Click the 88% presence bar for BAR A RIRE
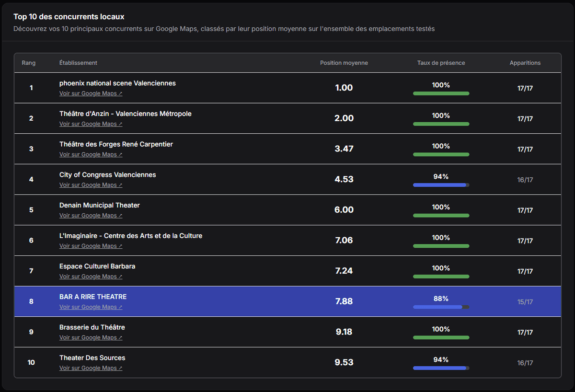 click(441, 307)
